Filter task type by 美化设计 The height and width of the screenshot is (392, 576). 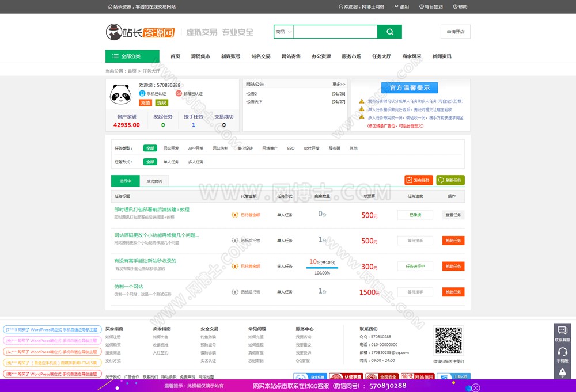coord(245,149)
